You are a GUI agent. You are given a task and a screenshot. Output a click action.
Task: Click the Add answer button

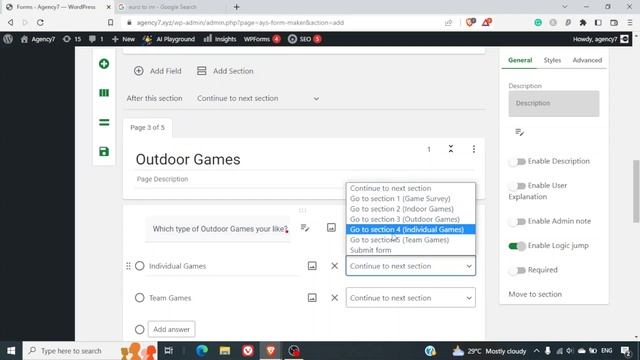pos(171,329)
